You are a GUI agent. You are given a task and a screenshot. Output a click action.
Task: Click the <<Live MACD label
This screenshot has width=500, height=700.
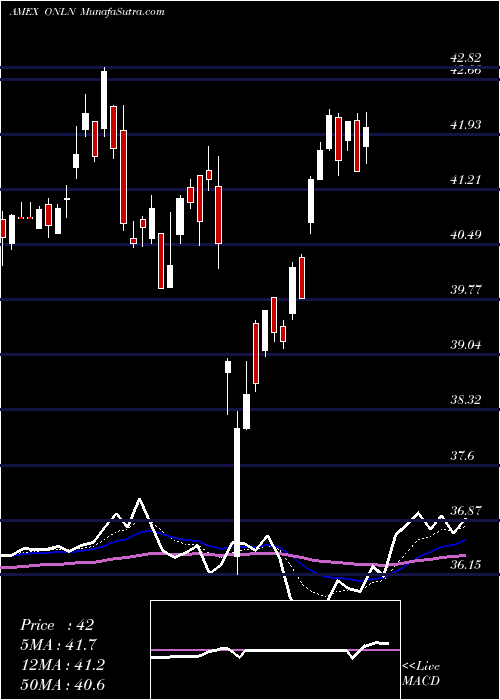(x=421, y=673)
